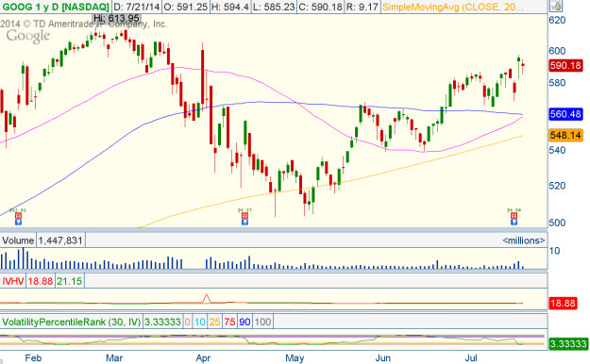
Task: Click the orange 548.14 moving average bubble
Action: point(565,135)
